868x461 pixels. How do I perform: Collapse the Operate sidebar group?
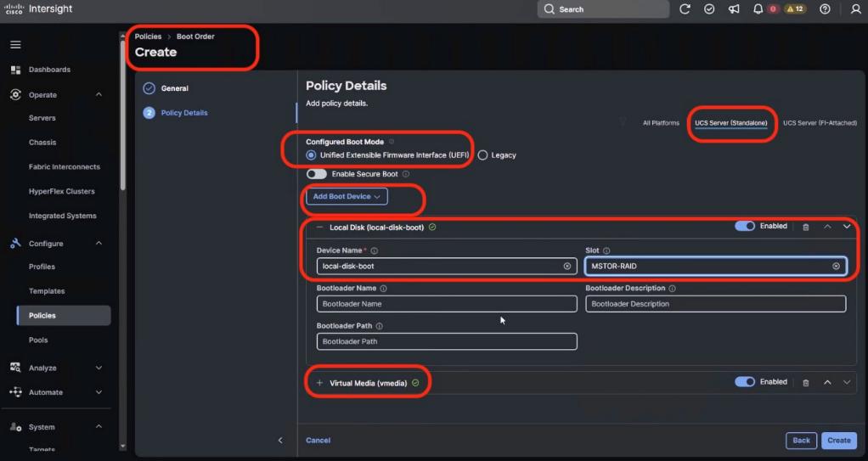[x=99, y=94]
